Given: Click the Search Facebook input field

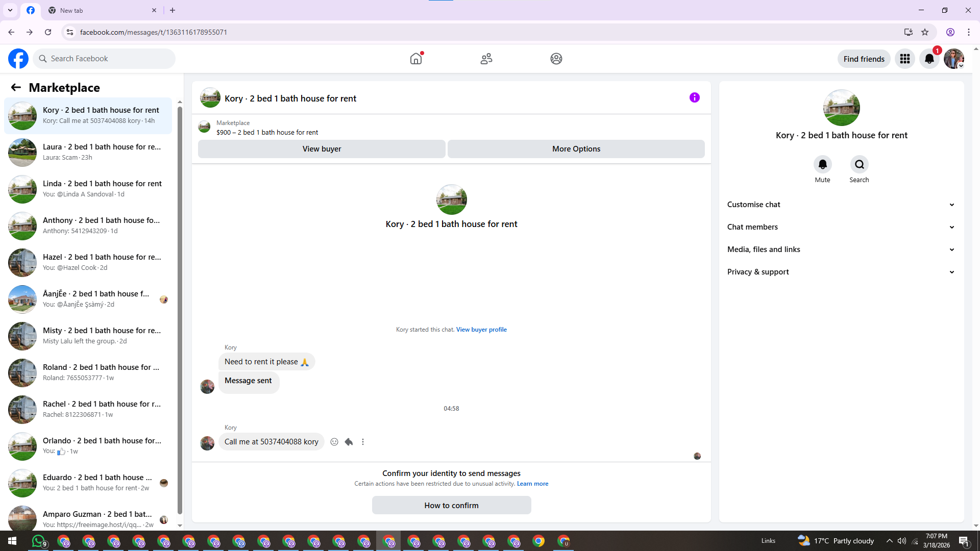Looking at the screenshot, I should click(x=110, y=59).
